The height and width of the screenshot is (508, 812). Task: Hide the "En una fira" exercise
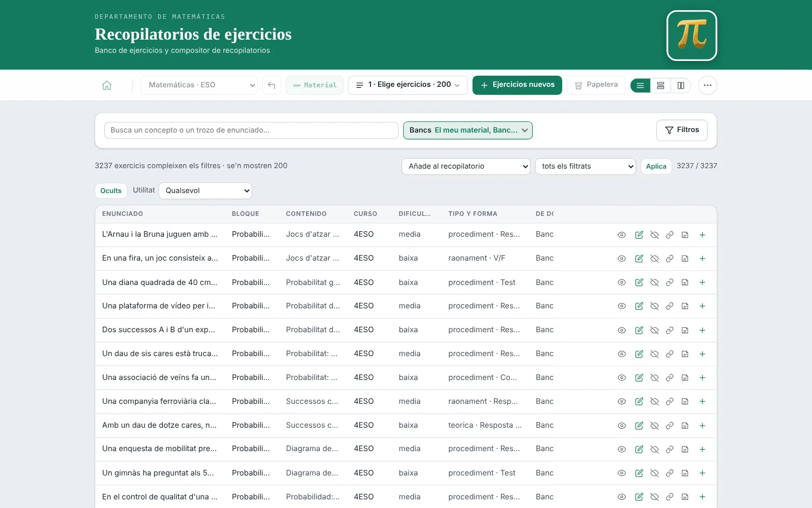(x=654, y=259)
